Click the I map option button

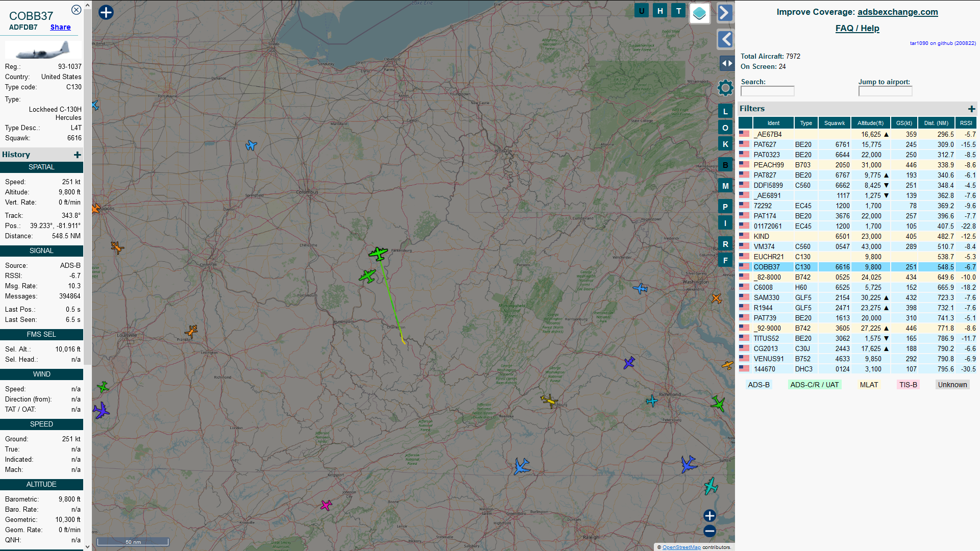click(x=725, y=223)
